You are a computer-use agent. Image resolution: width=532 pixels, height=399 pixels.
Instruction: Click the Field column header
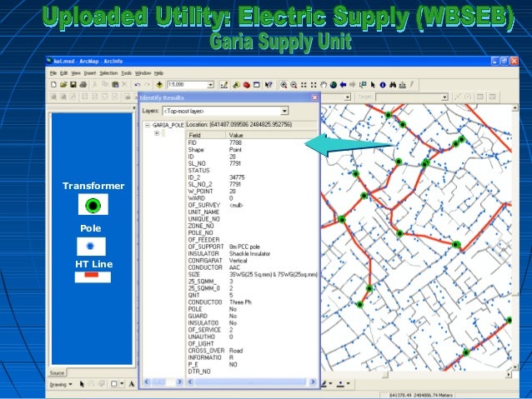[x=206, y=135]
